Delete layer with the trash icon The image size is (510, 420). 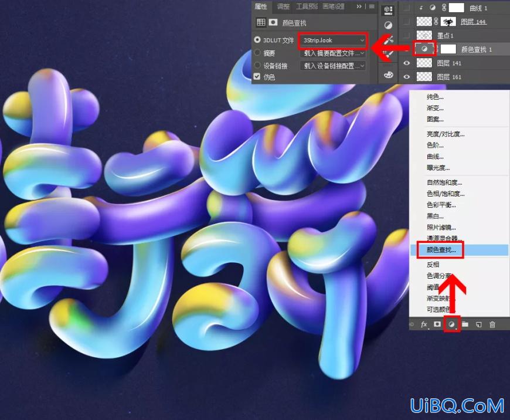pos(492,324)
